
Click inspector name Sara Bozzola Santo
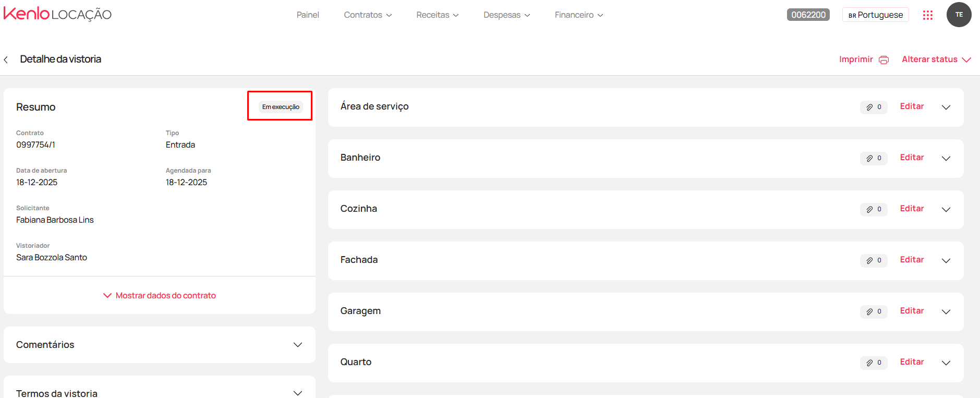pos(52,258)
